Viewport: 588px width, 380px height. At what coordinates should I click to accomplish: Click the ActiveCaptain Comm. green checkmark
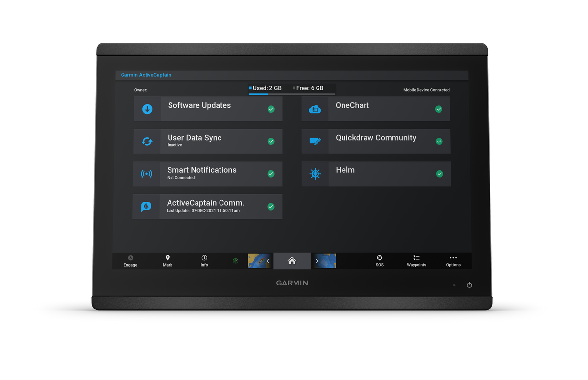coord(271,207)
